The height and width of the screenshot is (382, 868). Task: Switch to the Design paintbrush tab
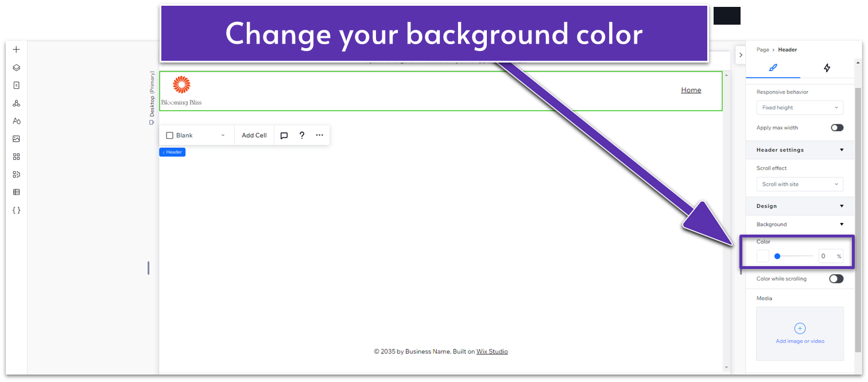(x=773, y=68)
